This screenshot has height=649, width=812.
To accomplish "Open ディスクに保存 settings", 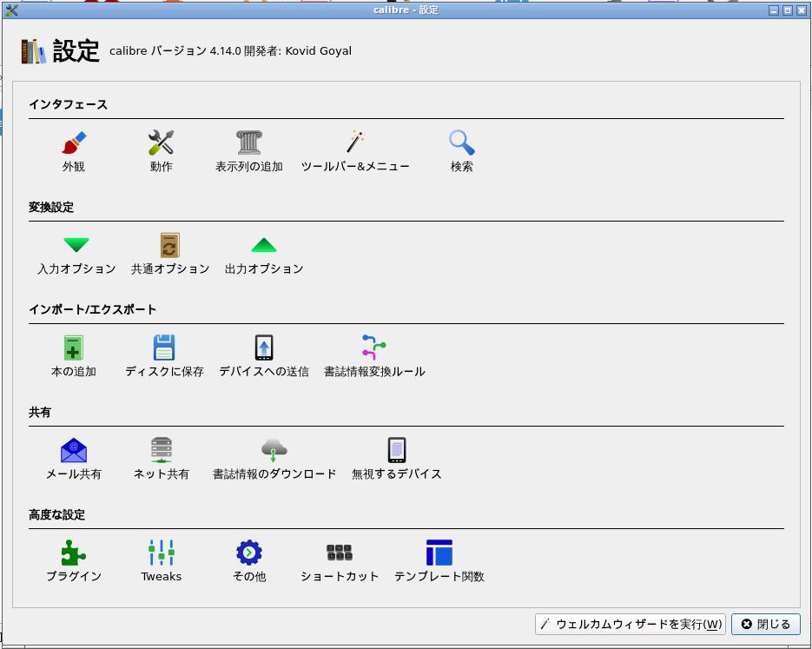I will tap(164, 356).
